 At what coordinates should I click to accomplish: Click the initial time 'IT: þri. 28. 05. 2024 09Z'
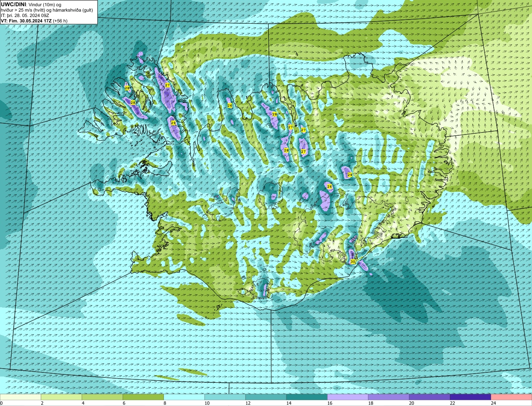pos(25,15)
